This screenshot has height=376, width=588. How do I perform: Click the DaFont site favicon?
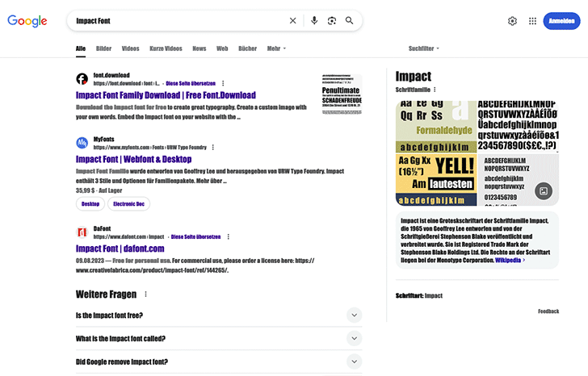coord(82,232)
